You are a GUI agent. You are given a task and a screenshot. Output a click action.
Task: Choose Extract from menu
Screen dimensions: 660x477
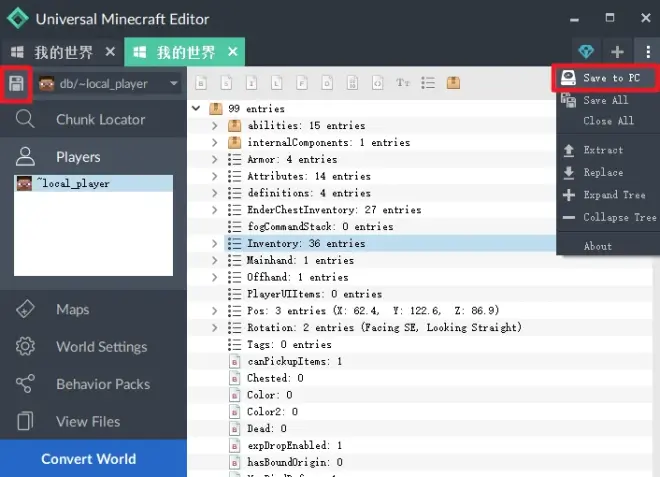click(608, 150)
